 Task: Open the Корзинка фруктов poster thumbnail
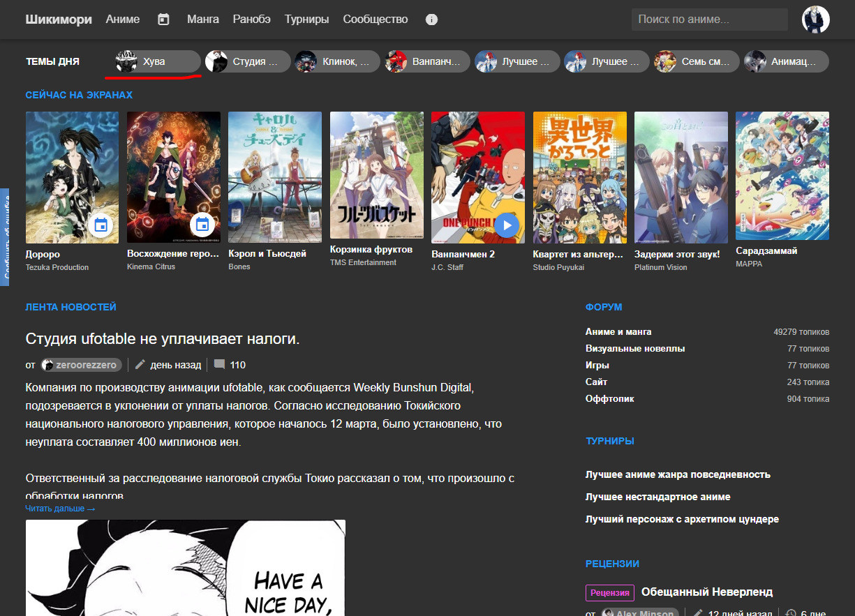376,176
